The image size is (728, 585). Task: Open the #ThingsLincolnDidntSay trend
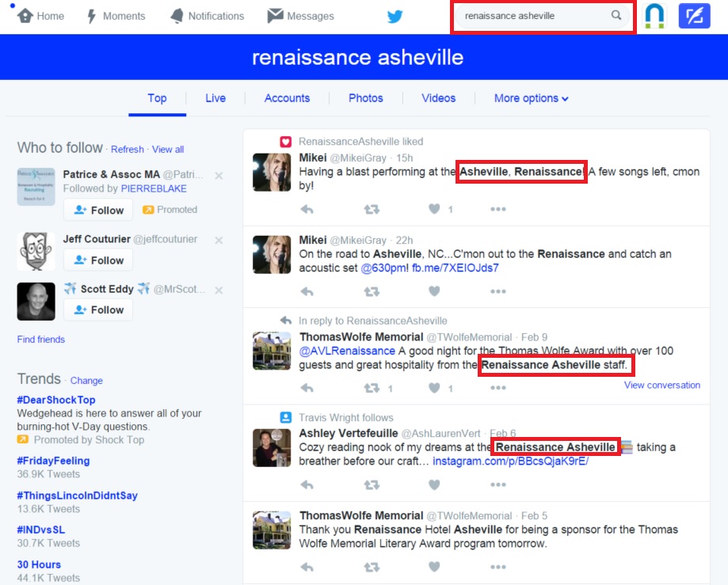[77, 496]
